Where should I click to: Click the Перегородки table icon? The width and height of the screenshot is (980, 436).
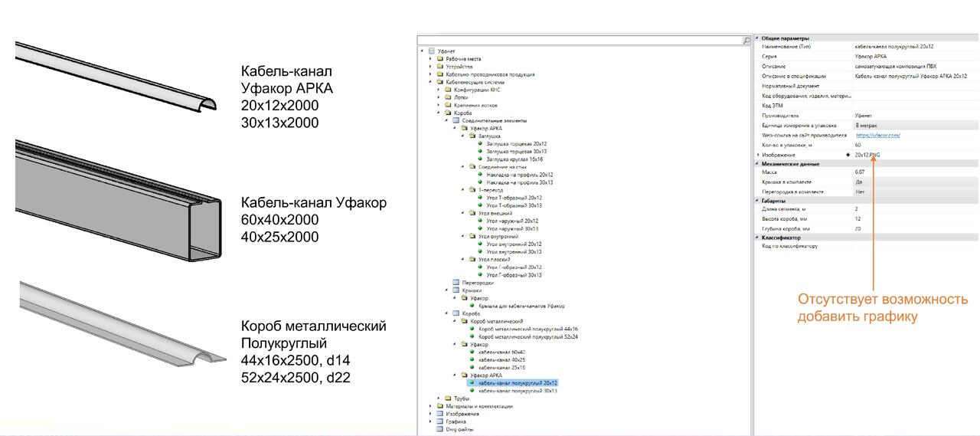pyautogui.click(x=456, y=283)
